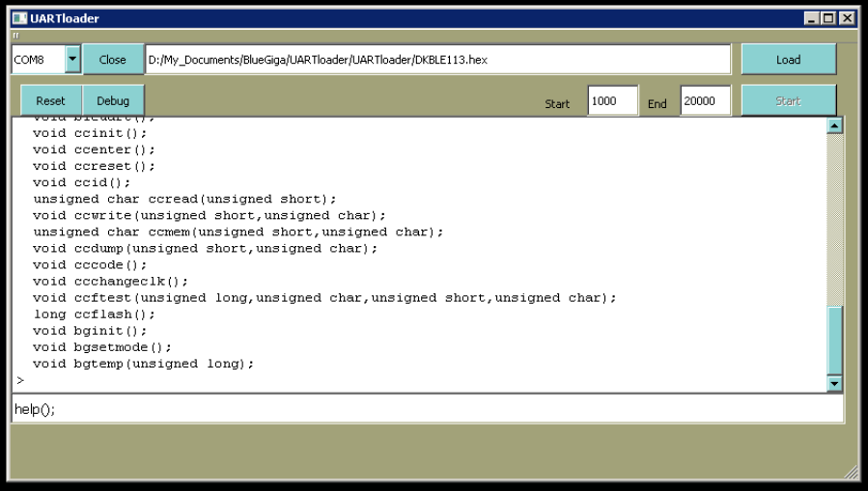868x491 pixels.
Task: Focus the hex file path field
Action: pyautogui.click(x=438, y=59)
